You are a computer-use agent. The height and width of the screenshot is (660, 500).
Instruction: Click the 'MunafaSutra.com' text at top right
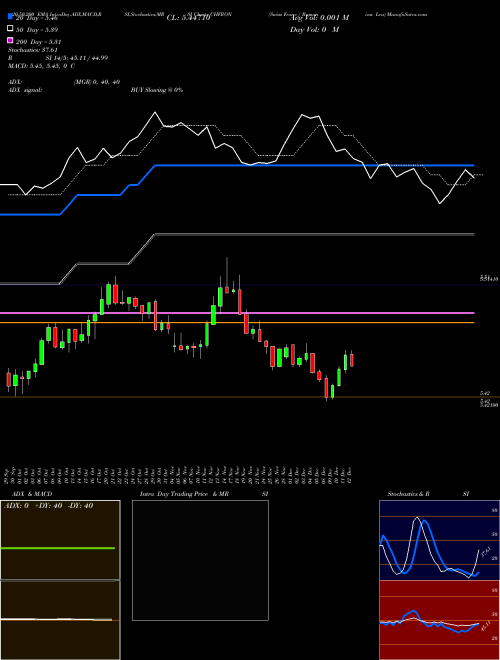tap(407, 14)
